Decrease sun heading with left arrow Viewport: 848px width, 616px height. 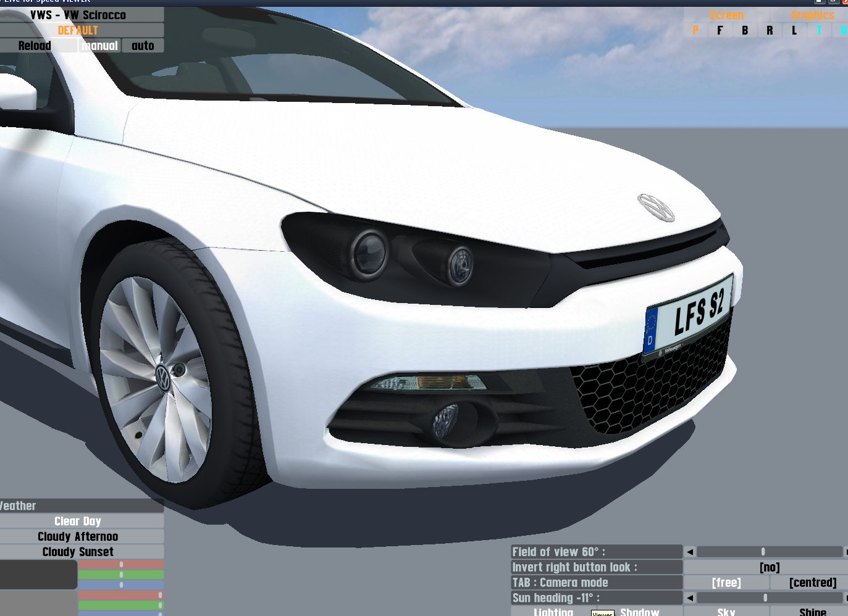coord(690,597)
